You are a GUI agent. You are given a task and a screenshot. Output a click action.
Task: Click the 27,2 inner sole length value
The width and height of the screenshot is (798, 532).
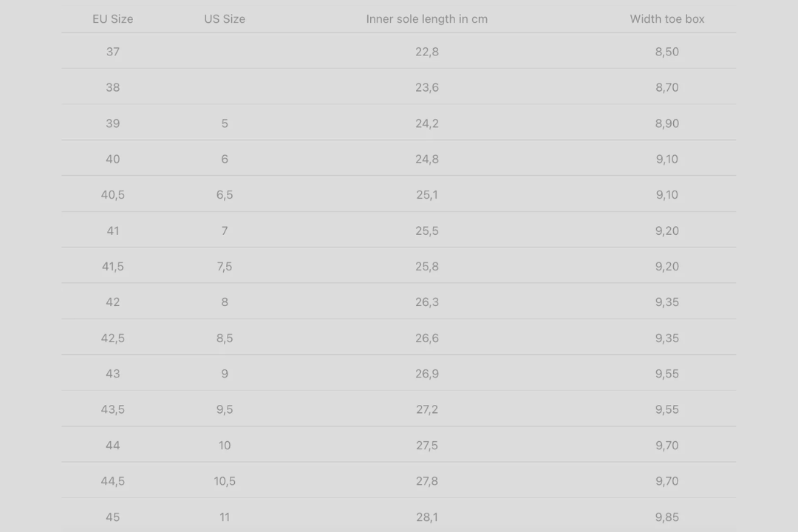(x=426, y=409)
